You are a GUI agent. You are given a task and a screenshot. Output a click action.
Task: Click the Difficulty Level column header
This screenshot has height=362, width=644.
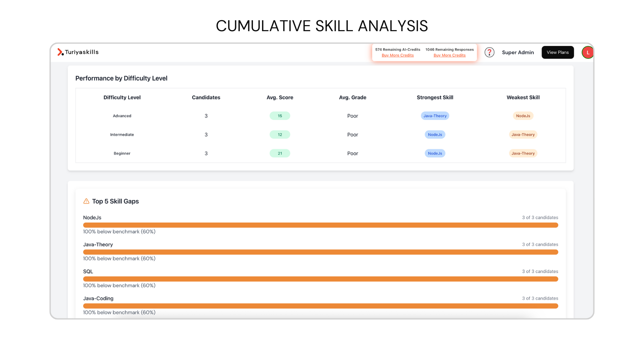pos(122,97)
